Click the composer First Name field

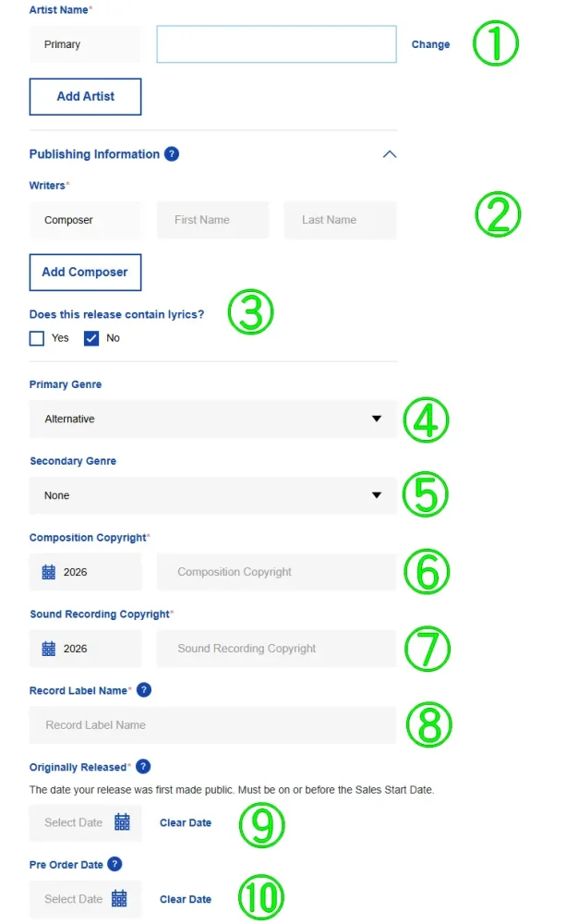pyautogui.click(x=212, y=221)
